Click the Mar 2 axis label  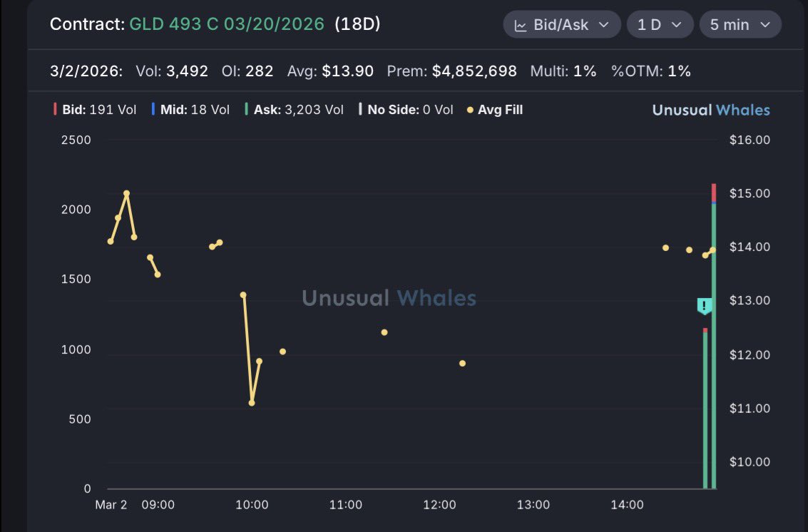click(111, 505)
